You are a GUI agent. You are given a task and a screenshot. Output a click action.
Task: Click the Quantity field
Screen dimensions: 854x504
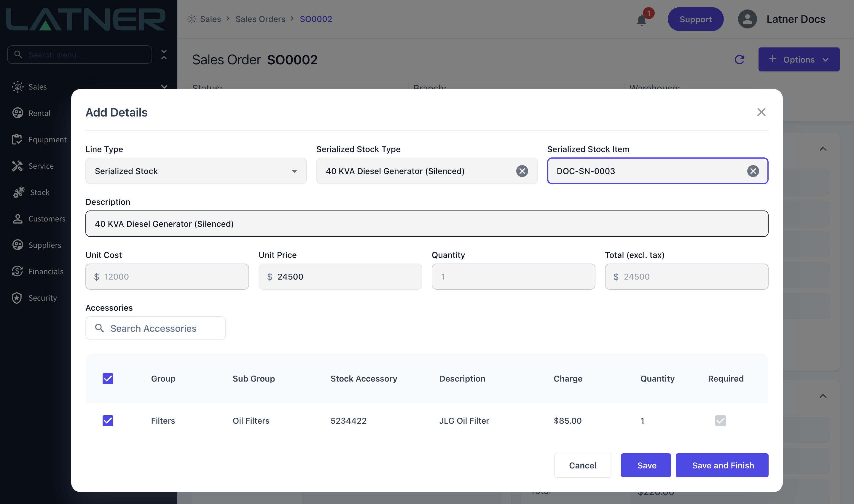513,276
